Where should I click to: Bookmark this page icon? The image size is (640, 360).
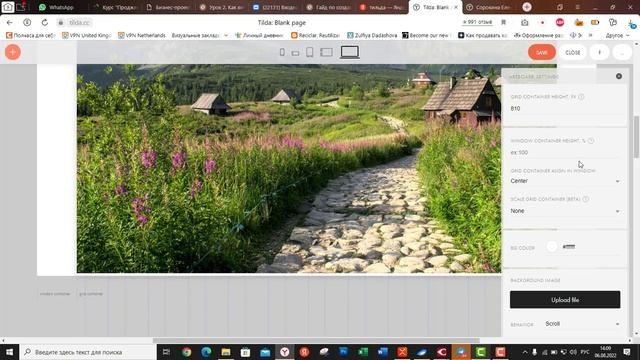[x=504, y=22]
